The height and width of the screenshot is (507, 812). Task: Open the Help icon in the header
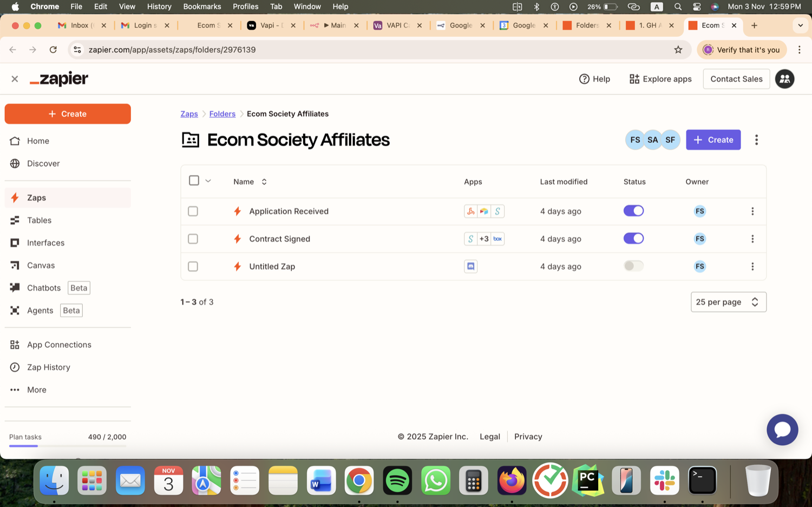pos(584,79)
